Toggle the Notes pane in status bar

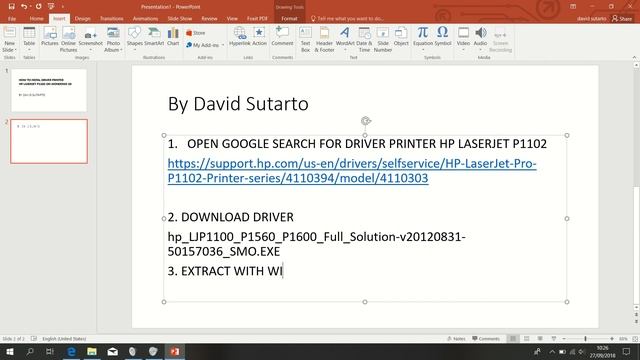[x=456, y=339]
